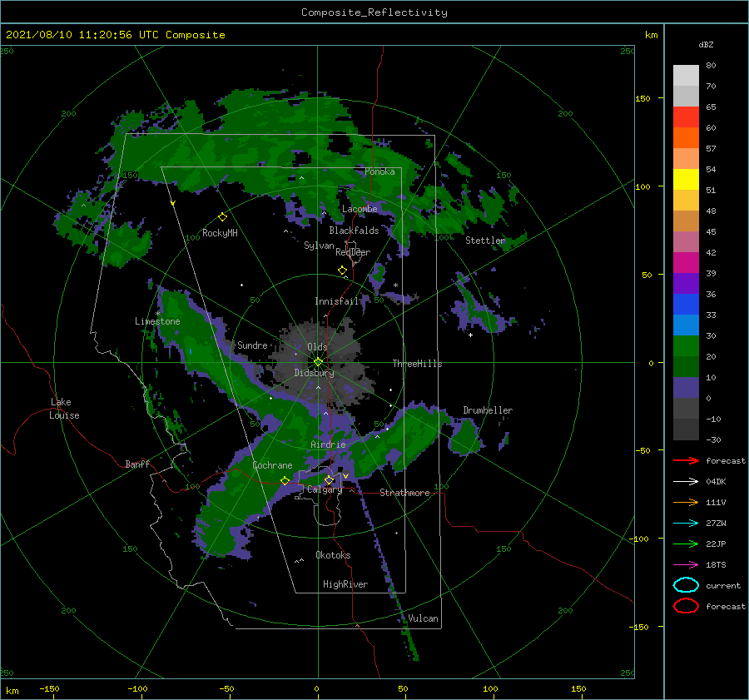Click the Lacombe city label
Screen dimensions: 749x700
tap(360, 209)
